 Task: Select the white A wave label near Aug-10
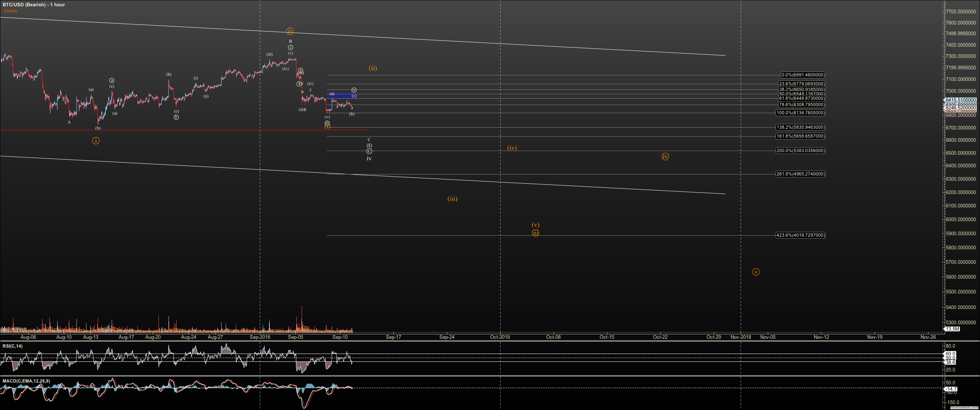tap(69, 122)
